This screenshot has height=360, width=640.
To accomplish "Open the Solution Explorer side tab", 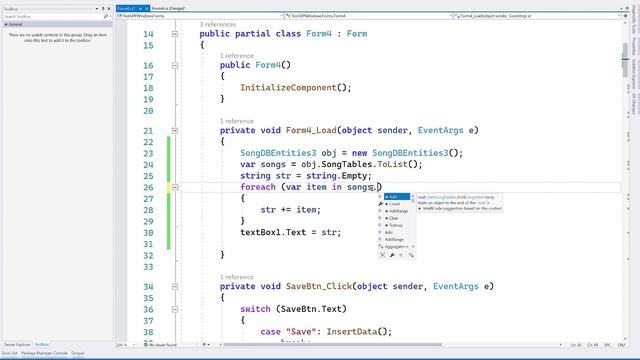I will pos(634,74).
